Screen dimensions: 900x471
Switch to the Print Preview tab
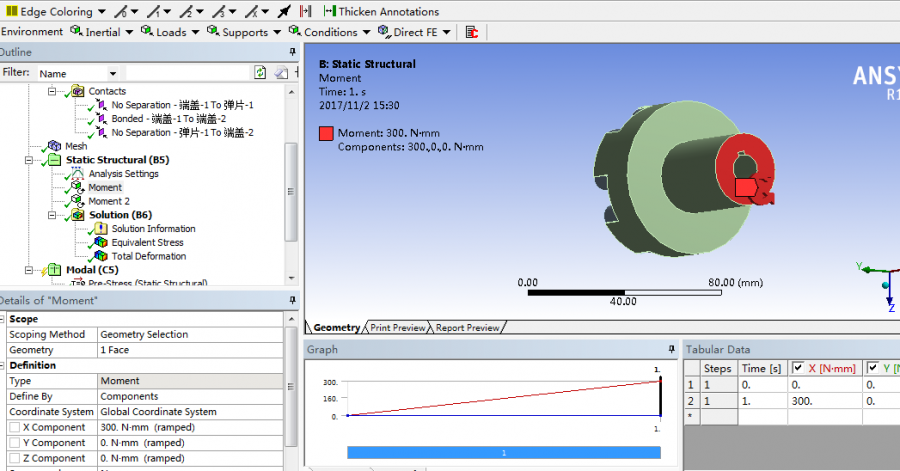(x=397, y=327)
